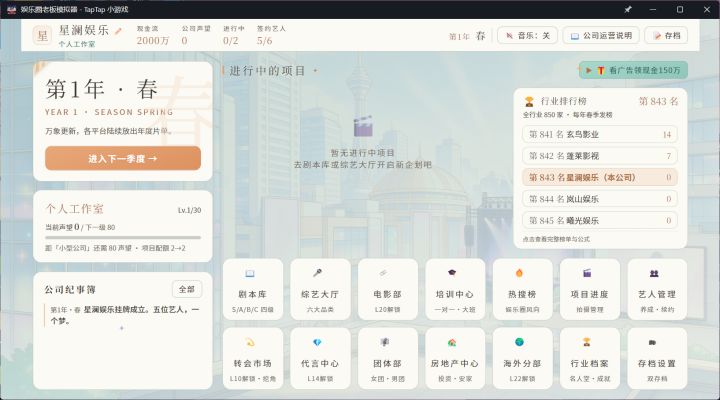Click 个人工作室 subtitle under company name
This screenshot has height=400, width=720.
[77, 45]
